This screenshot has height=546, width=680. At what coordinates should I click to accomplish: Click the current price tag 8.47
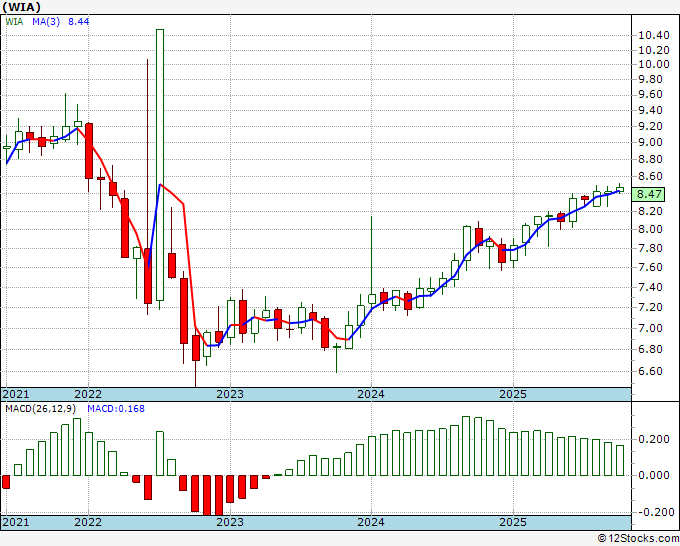648,194
